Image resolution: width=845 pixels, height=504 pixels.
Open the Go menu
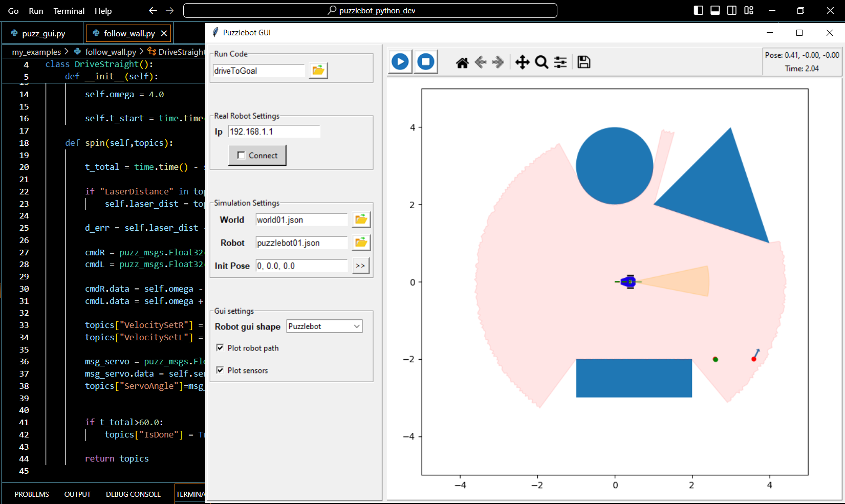point(13,11)
